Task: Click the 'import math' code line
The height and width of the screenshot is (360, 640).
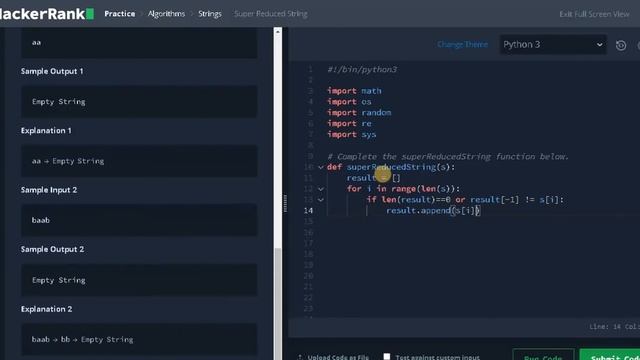Action: [x=354, y=91]
